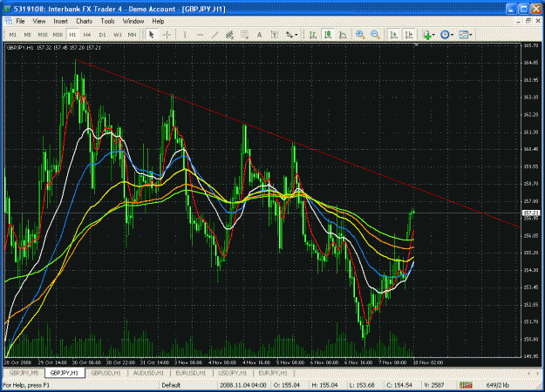This screenshot has width=545, height=392.
Task: Click the 649/2 kb traffic indicator
Action: pos(498,385)
